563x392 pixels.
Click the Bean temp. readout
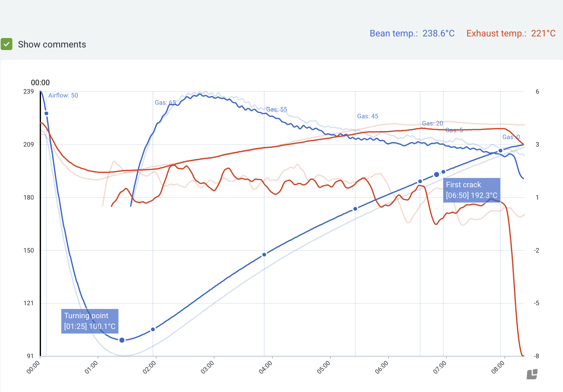click(412, 33)
